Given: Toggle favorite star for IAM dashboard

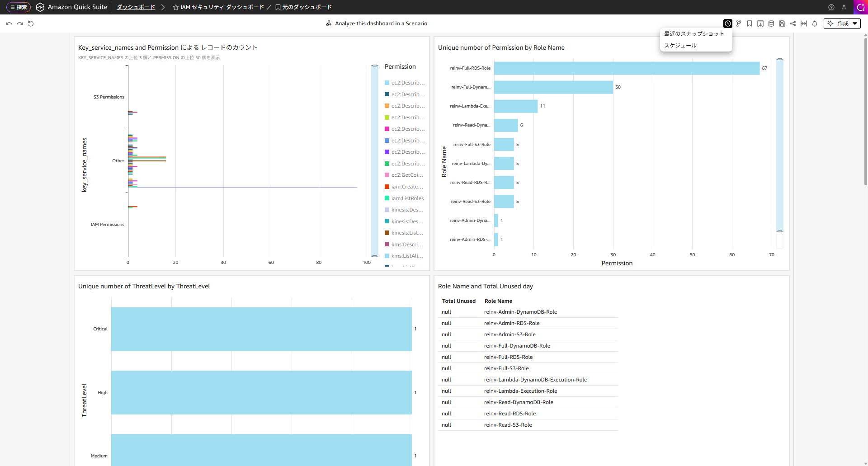Looking at the screenshot, I should pyautogui.click(x=176, y=7).
